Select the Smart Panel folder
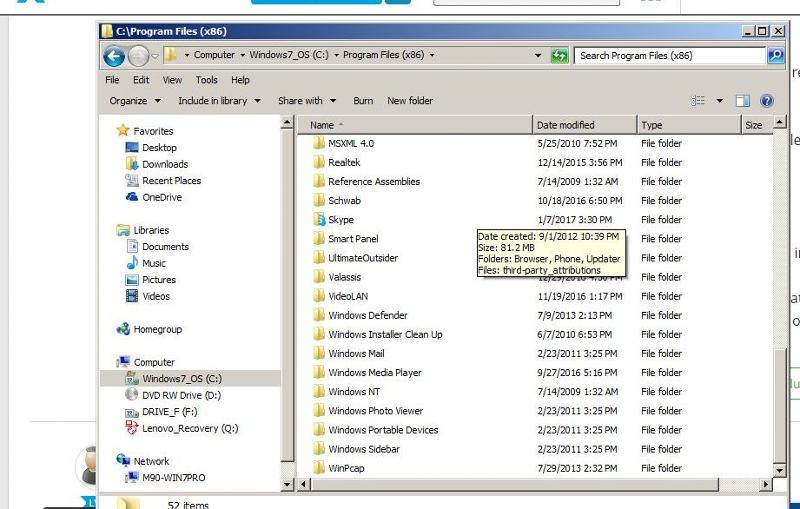Viewport: 800px width, 509px height. [353, 239]
